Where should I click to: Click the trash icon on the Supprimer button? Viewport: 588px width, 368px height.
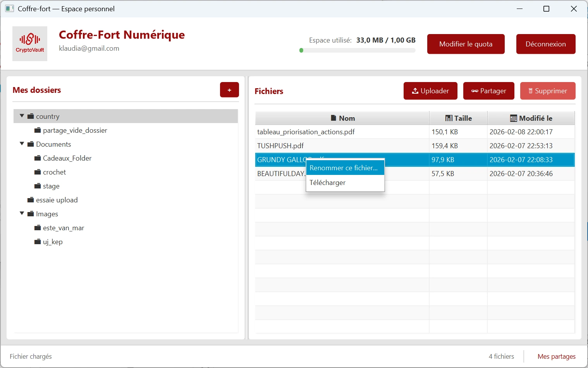pyautogui.click(x=531, y=91)
